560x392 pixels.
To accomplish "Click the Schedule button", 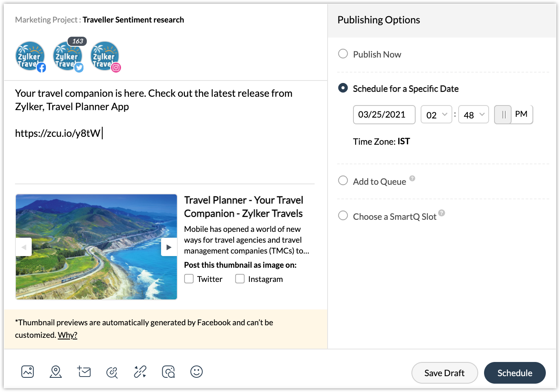I will coord(515,373).
